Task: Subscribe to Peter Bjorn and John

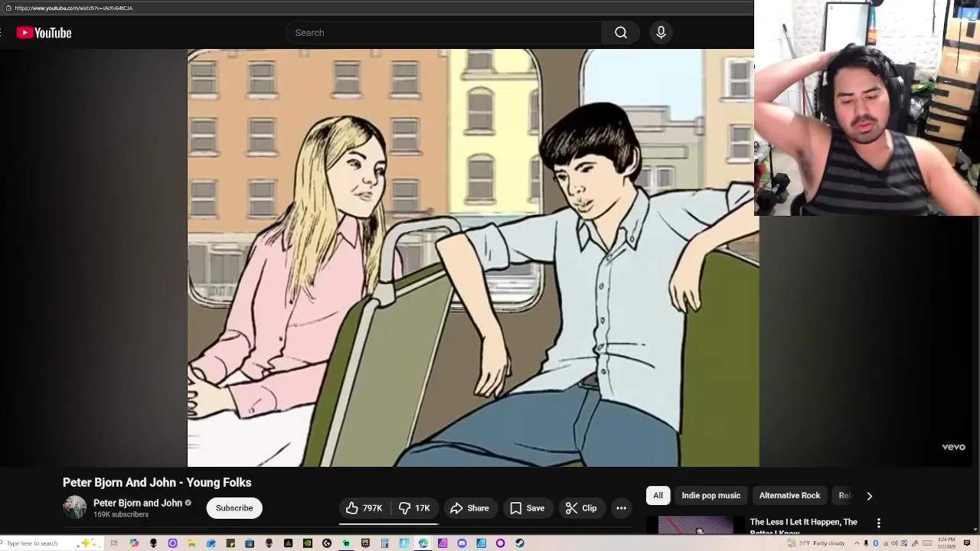Action: pyautogui.click(x=234, y=508)
